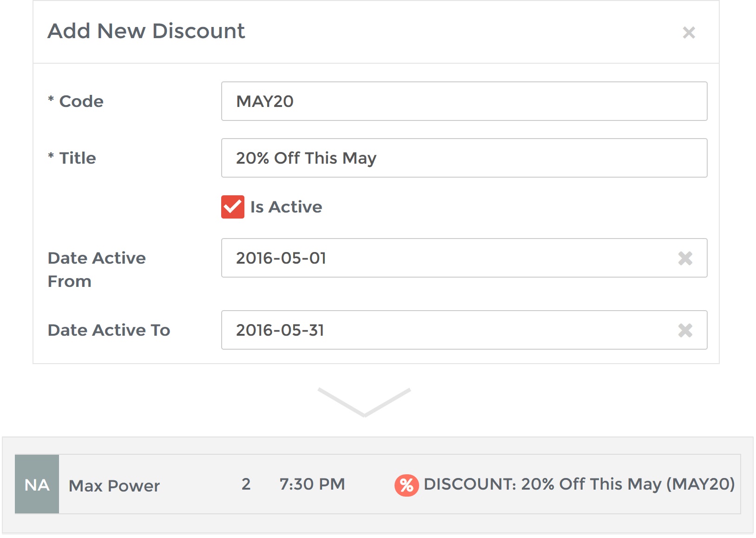This screenshot has width=756, height=538.
Task: Click the NA avatar badge
Action: pyautogui.click(x=37, y=485)
